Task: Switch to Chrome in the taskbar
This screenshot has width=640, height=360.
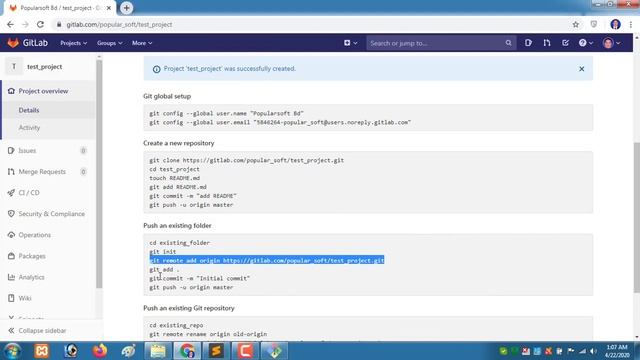Action: pos(187,351)
